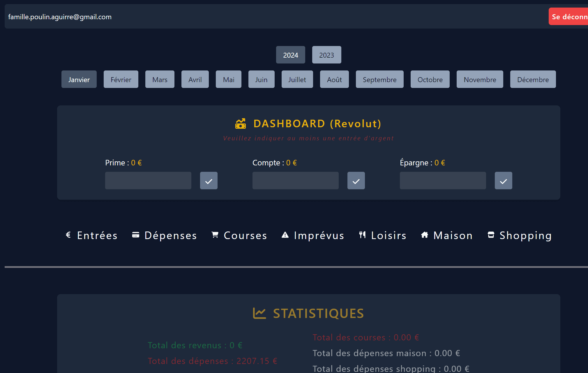Viewport: 588px width, 373px height.
Task: Click 'Total des revenus : 0 €' text
Action: (195, 345)
